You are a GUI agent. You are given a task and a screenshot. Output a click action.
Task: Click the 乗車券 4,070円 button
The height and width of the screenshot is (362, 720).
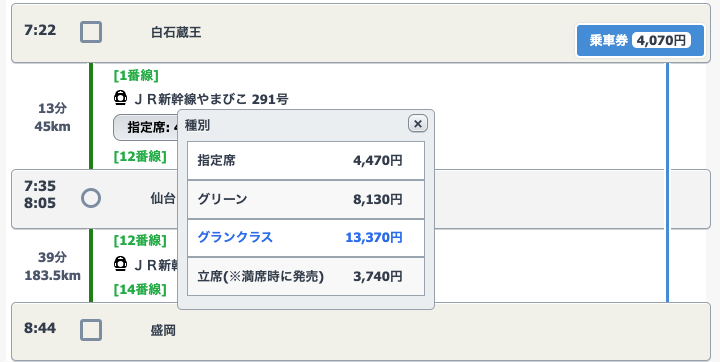pos(640,40)
